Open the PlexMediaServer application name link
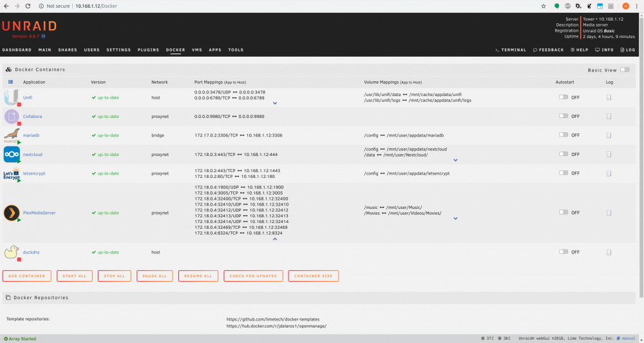Image resolution: width=644 pixels, height=343 pixels. (x=39, y=213)
